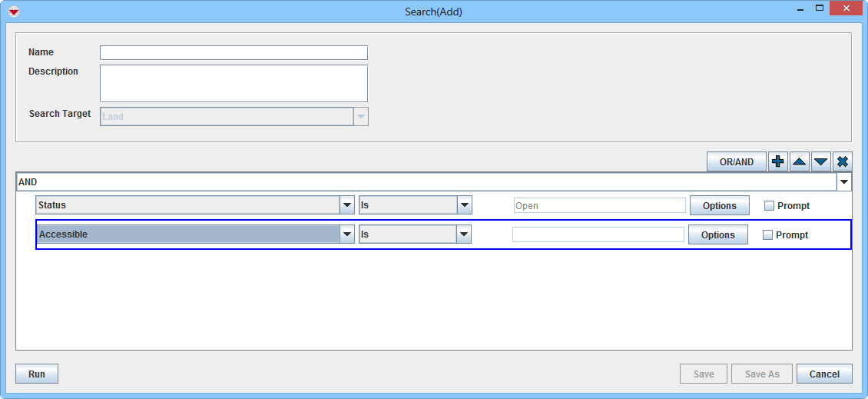Enable Prompt checkbox in Status row

point(770,206)
